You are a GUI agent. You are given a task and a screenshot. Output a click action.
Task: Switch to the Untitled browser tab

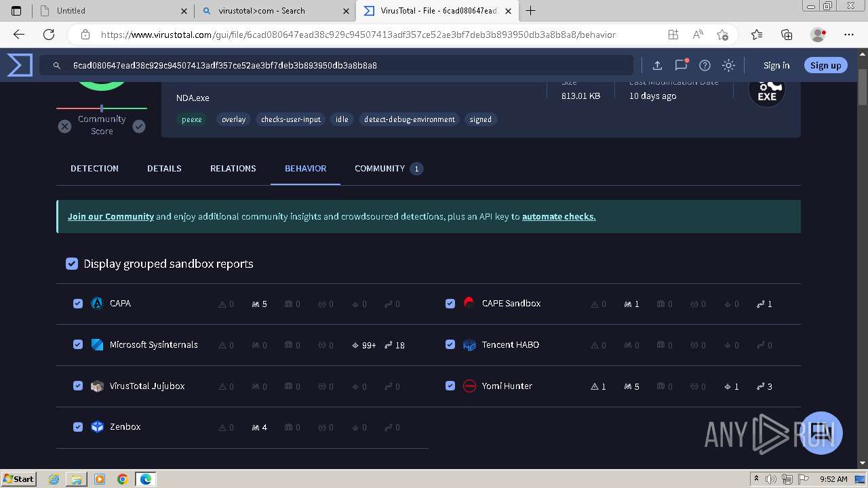click(113, 11)
